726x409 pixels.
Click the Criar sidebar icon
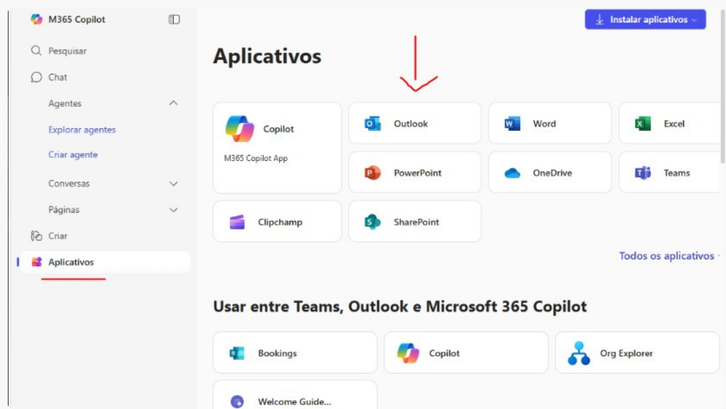tap(36, 236)
